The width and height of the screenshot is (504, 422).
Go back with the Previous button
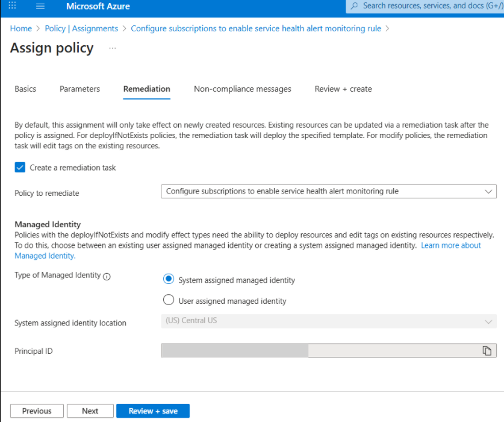pyautogui.click(x=37, y=411)
